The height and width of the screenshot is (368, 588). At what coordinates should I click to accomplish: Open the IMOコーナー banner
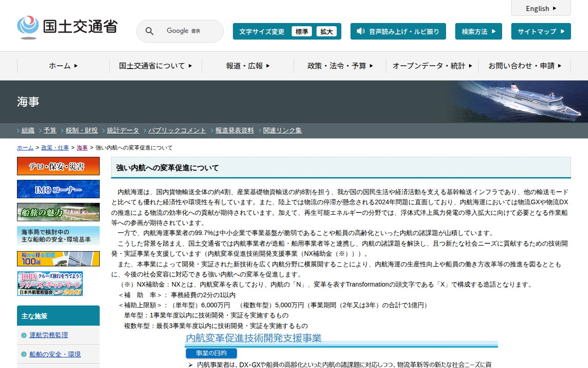point(58,189)
